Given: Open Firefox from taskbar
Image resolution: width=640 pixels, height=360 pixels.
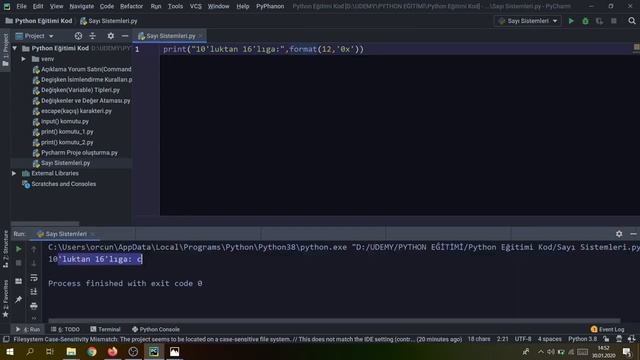Looking at the screenshot, I should (x=113, y=351).
